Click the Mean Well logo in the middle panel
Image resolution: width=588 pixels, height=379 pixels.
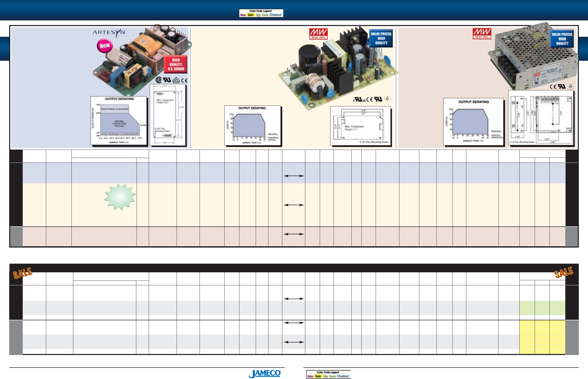318,34
